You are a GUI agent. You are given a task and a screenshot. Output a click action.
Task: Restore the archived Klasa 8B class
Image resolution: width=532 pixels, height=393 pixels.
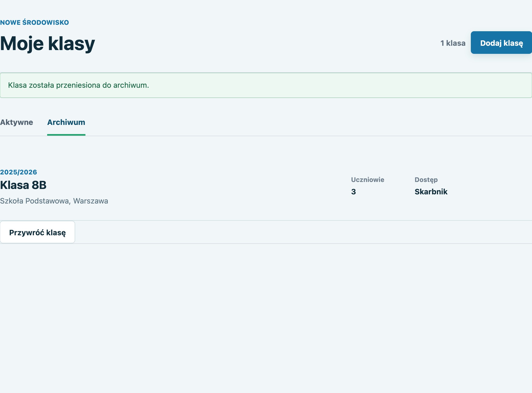37,232
